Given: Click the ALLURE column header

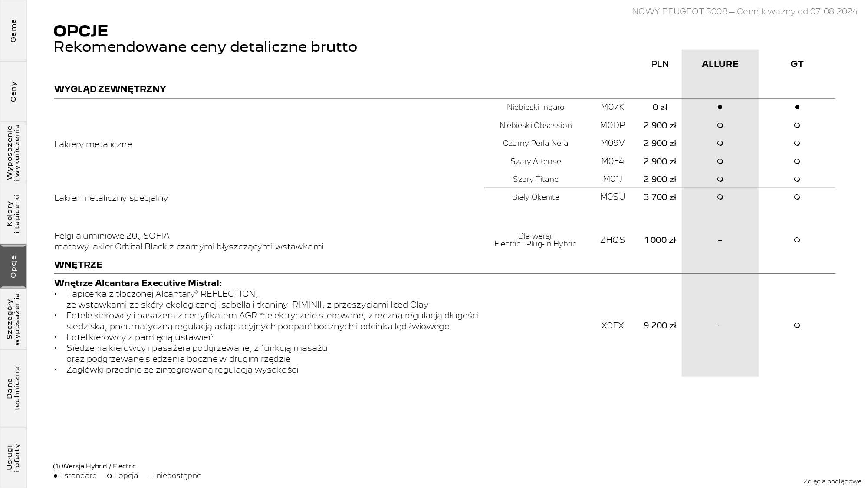Looking at the screenshot, I should click(x=720, y=64).
